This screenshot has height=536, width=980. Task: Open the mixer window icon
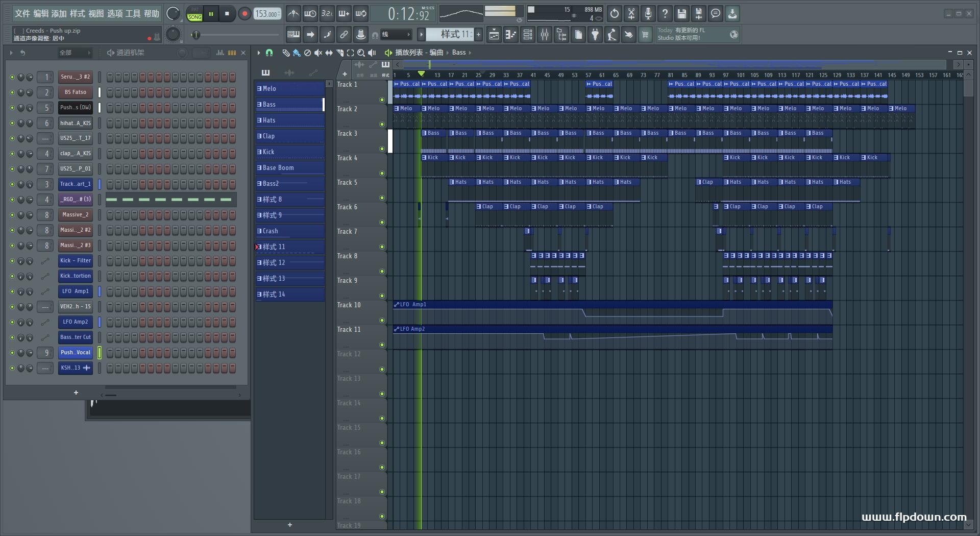pos(545,35)
